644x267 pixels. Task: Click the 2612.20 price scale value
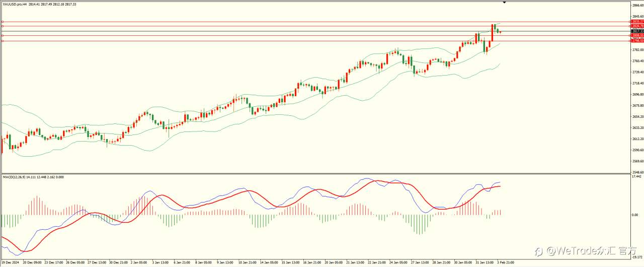(x=637, y=139)
